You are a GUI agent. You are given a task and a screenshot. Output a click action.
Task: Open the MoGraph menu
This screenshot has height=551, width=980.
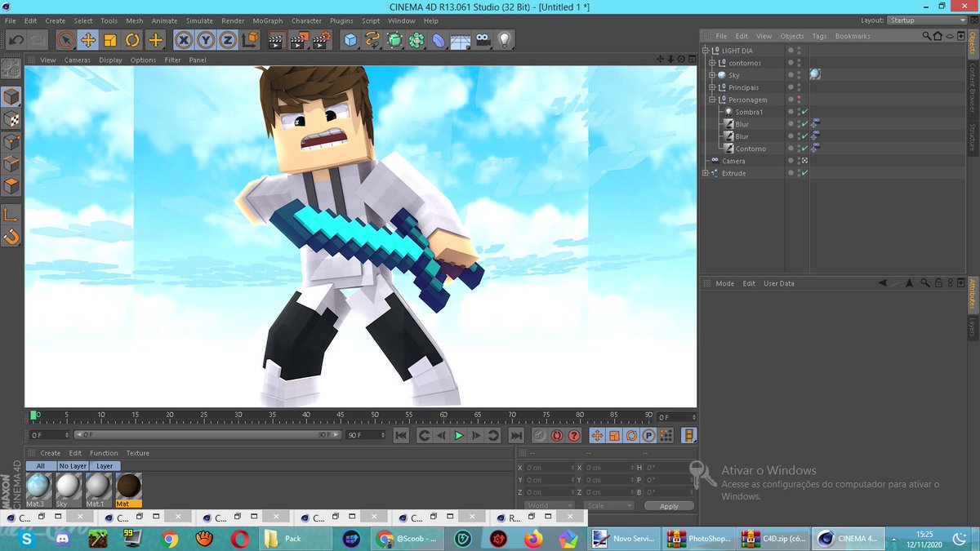coord(267,20)
